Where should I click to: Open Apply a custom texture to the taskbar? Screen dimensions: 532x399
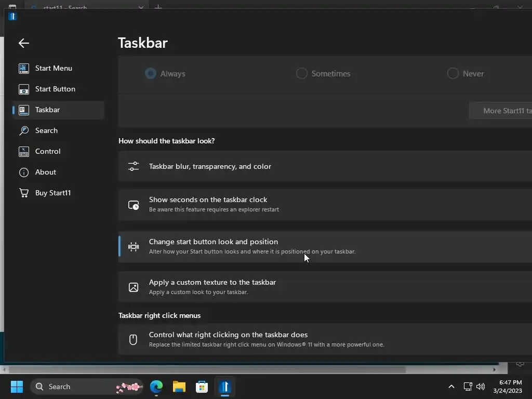pos(325,287)
